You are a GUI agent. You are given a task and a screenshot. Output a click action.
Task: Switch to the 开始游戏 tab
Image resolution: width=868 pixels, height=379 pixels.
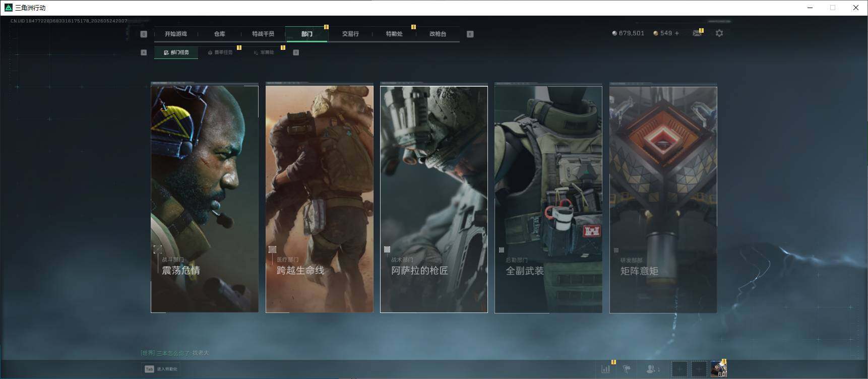176,34
